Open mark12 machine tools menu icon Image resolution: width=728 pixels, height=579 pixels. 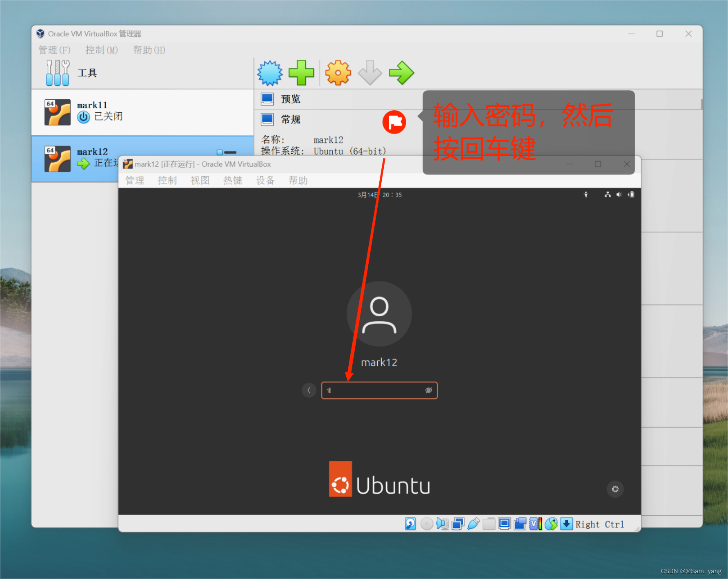click(x=227, y=152)
